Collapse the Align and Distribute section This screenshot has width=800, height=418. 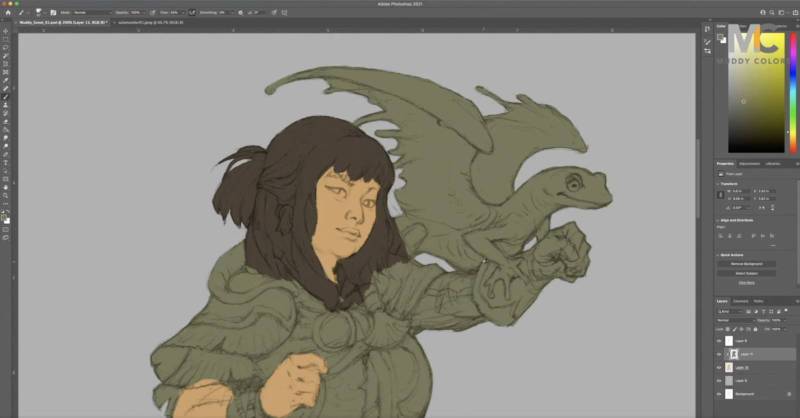pyautogui.click(x=717, y=220)
